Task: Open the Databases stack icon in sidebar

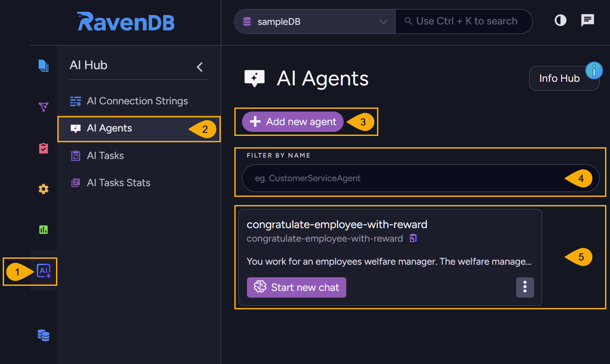Action: pos(43,335)
